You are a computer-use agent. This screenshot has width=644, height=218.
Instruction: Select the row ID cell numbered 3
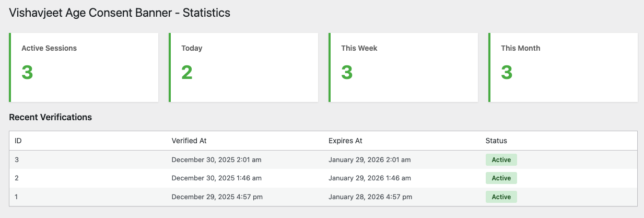coord(17,159)
